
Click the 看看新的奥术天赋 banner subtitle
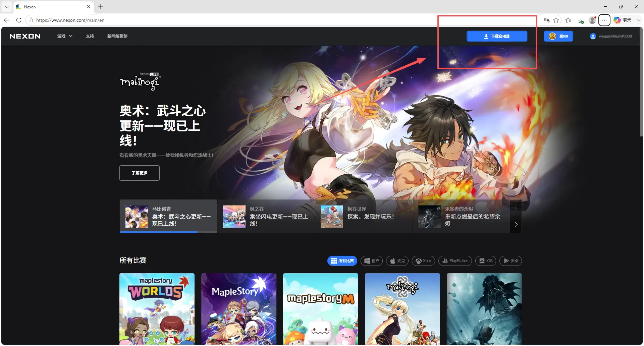coord(166,155)
